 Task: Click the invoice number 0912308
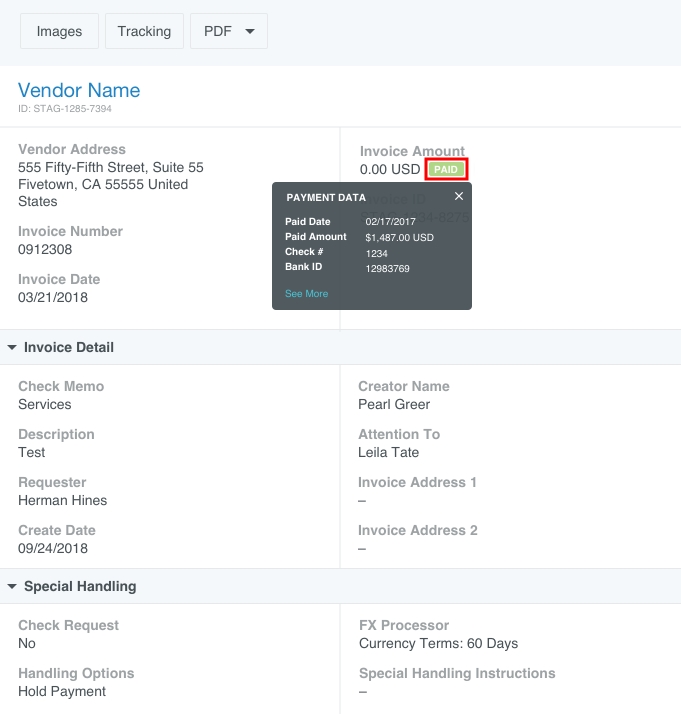pos(45,250)
